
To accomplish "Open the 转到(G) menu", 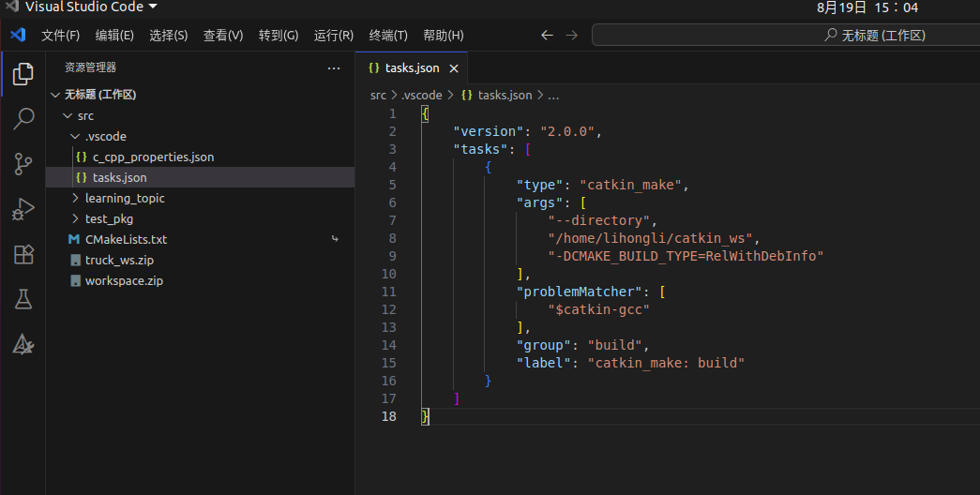I will (279, 35).
